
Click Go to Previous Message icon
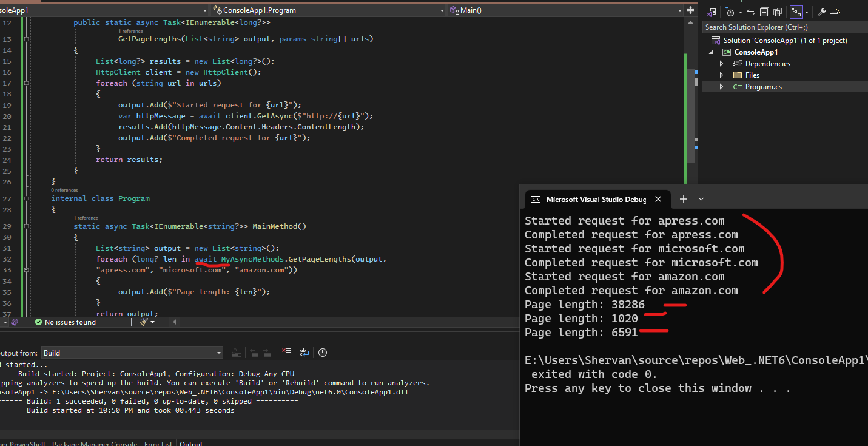tap(255, 353)
